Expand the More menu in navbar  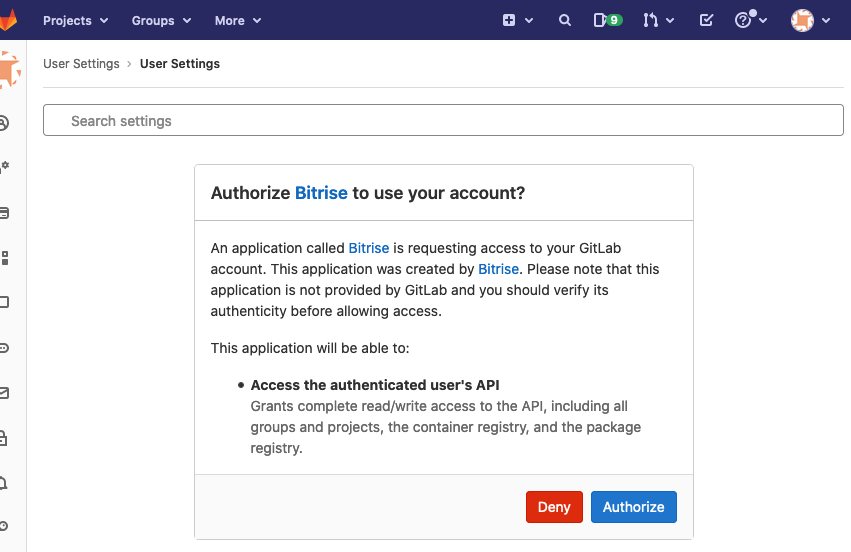tap(238, 21)
